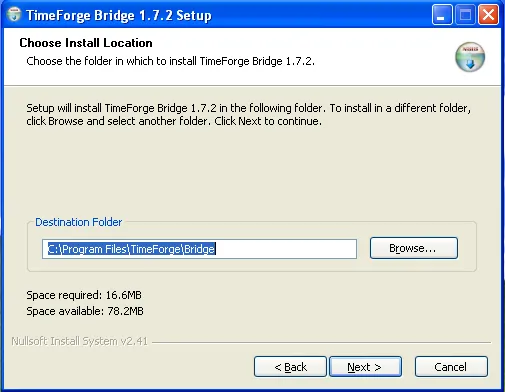Proceed with the Next > button

365,367
